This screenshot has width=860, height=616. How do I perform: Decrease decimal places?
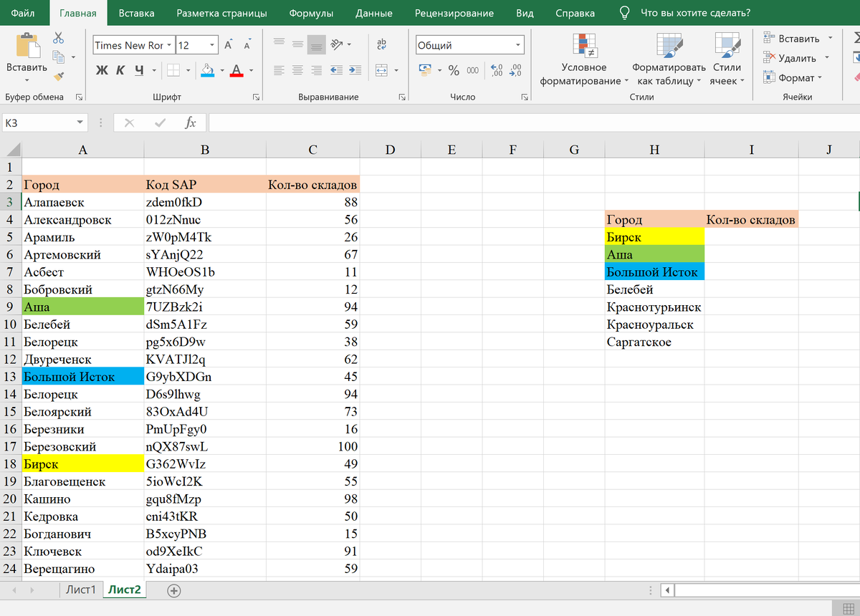(516, 70)
